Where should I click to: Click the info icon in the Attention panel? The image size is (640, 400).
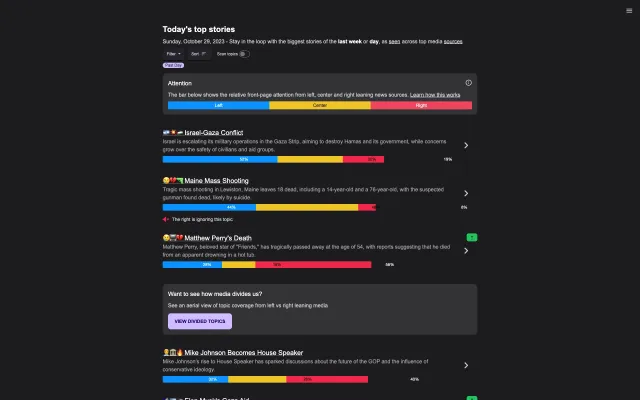[x=468, y=82]
